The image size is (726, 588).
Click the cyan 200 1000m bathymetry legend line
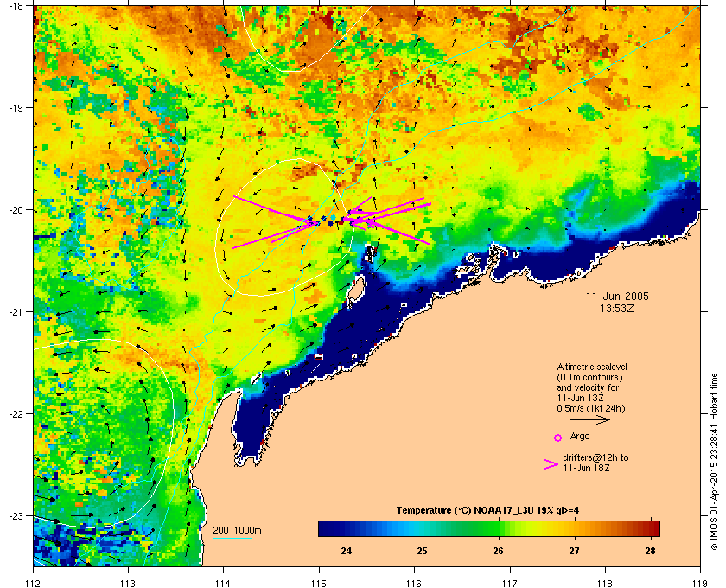pyautogui.click(x=232, y=539)
